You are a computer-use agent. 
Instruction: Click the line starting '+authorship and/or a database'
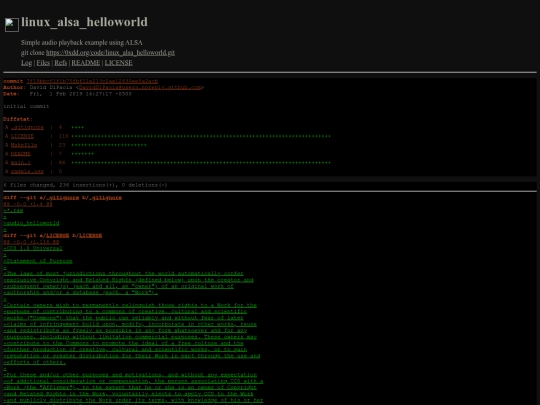tap(81, 293)
